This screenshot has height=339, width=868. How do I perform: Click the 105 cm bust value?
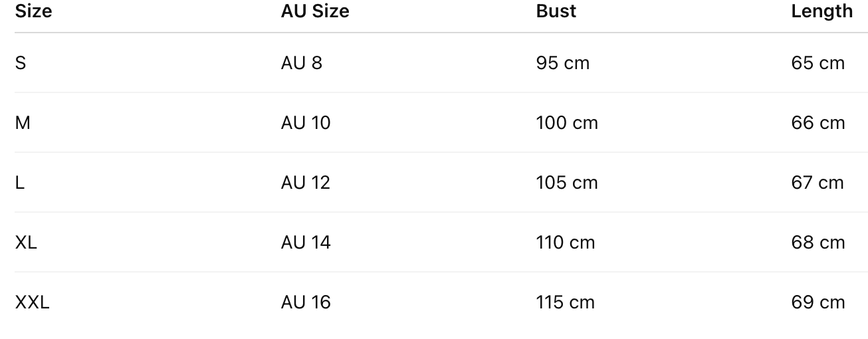point(566,183)
